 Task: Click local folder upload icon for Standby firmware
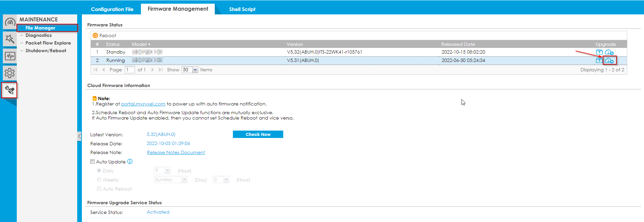(x=599, y=52)
